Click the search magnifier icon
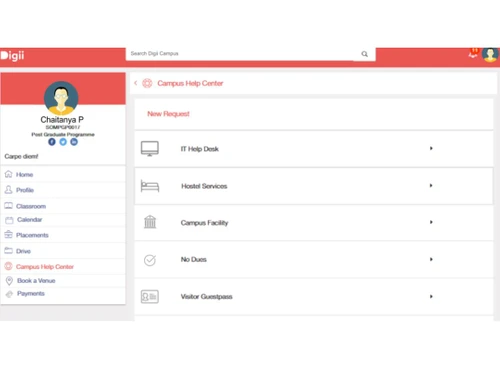500x375 pixels. [365, 54]
